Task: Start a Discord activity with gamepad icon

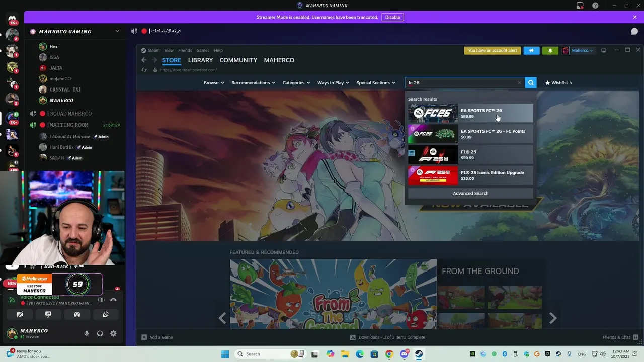Action: [x=77, y=314]
